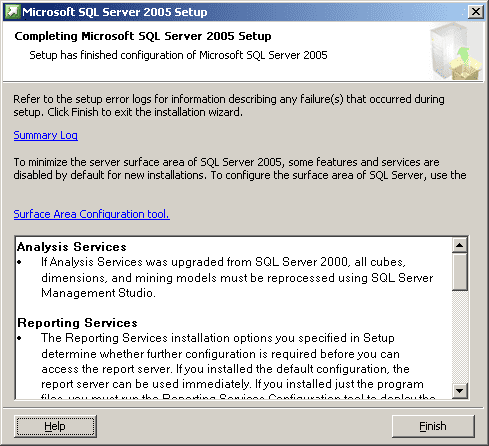Click the Completing Microsoft SQL Server 2005 Setup heading
The height and width of the screenshot is (446, 489).
[x=143, y=36]
